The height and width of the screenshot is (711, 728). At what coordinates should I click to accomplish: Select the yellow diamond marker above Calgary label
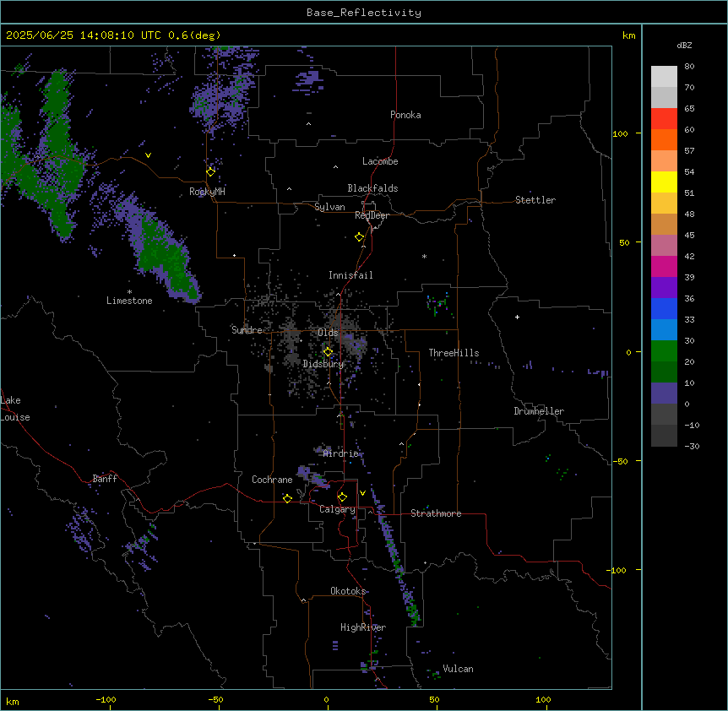[342, 497]
